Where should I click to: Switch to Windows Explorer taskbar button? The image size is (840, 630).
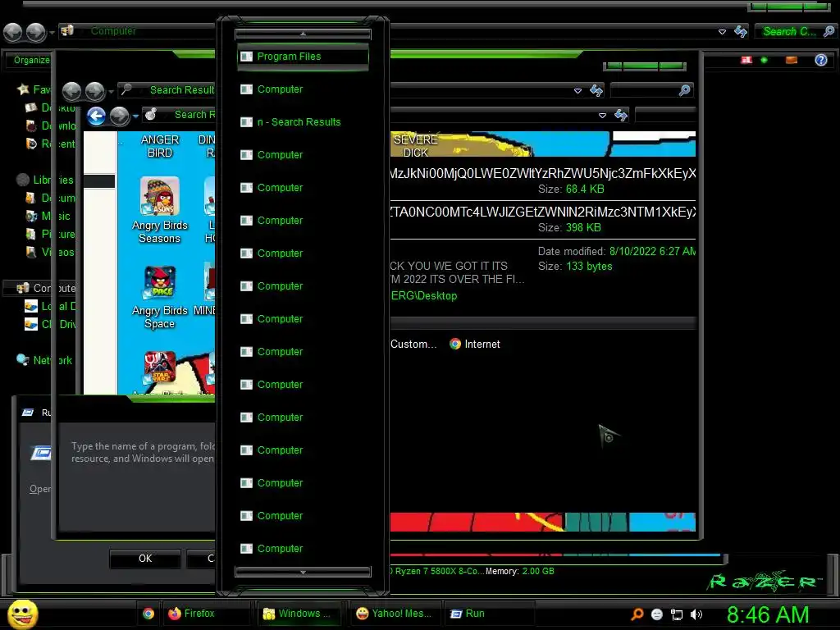click(x=300, y=614)
